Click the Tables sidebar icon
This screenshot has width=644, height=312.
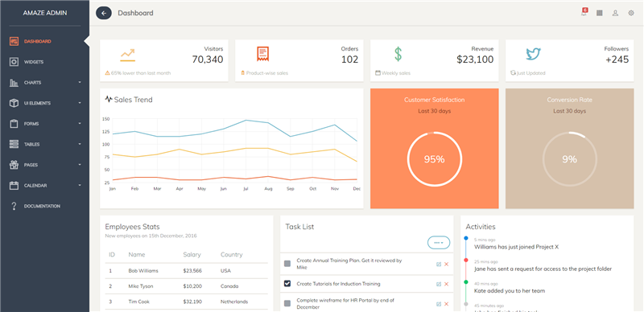[x=14, y=144]
